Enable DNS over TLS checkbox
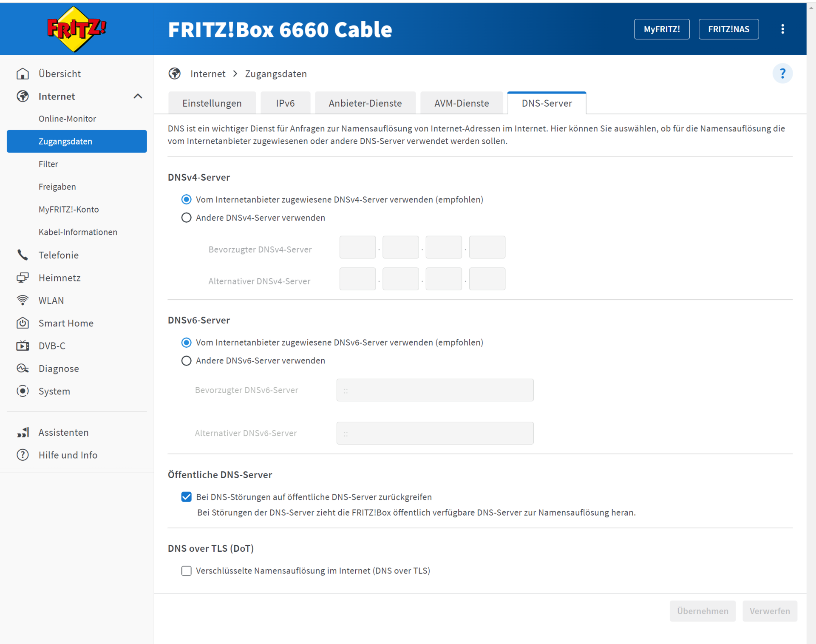Viewport: 816px width, 644px height. pos(186,570)
